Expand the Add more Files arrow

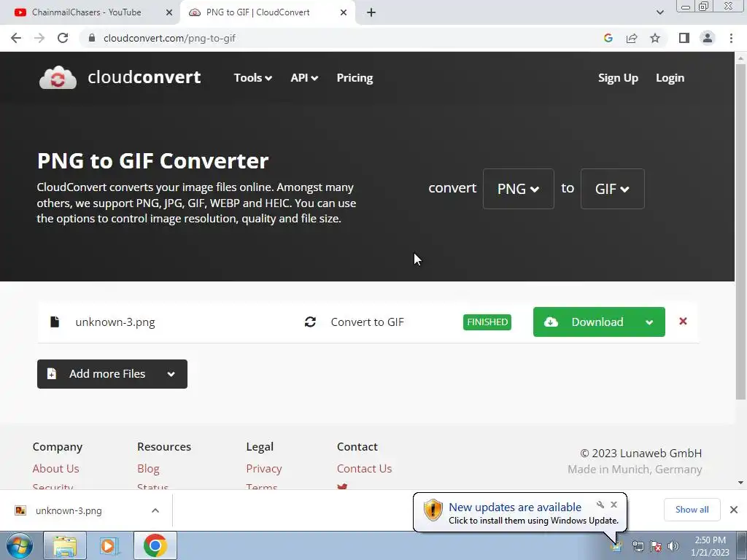pyautogui.click(x=171, y=374)
